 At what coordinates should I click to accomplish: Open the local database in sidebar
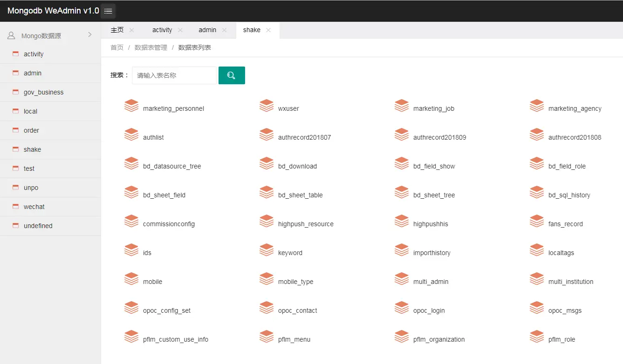tap(50, 111)
